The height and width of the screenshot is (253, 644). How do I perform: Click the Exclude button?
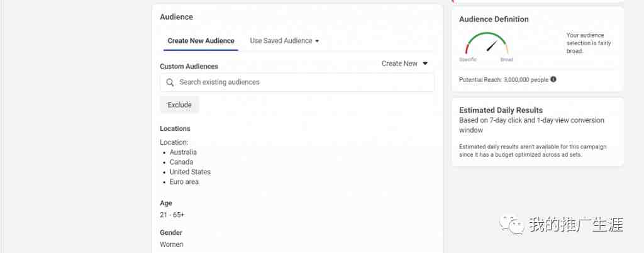179,104
